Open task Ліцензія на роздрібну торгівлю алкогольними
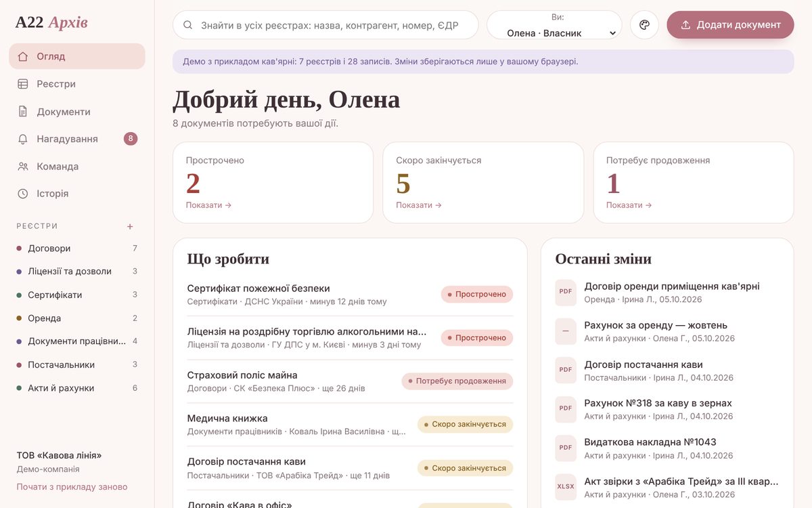This screenshot has width=812, height=508. pos(350,338)
